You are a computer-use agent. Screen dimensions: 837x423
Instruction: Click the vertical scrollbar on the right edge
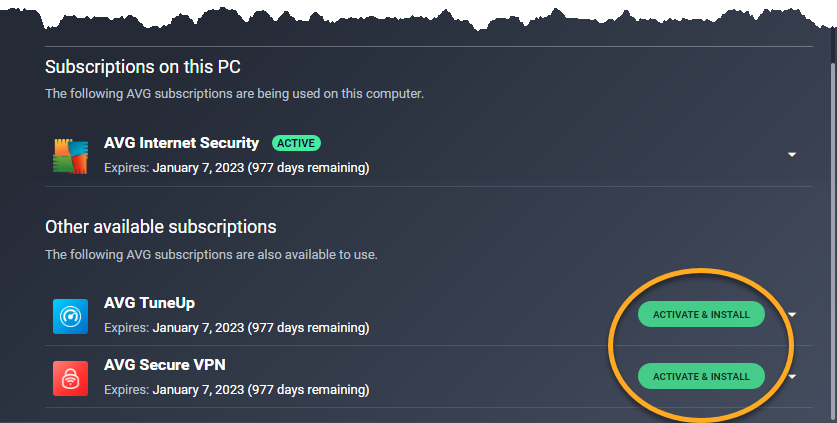[x=834, y=214]
